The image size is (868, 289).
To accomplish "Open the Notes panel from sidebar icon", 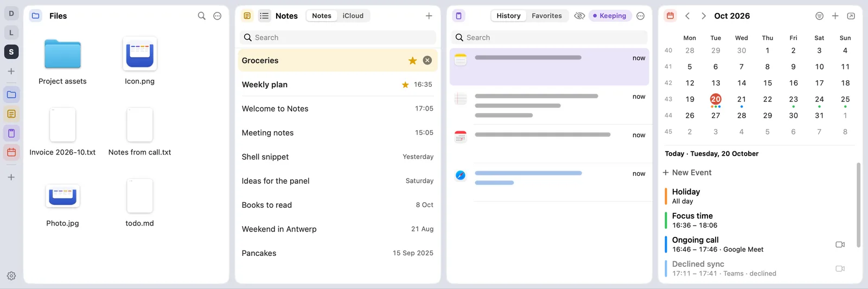I will pos(11,114).
